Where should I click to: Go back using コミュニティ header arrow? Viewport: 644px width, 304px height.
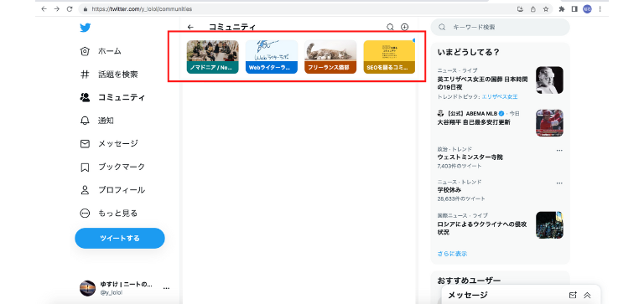tap(190, 27)
